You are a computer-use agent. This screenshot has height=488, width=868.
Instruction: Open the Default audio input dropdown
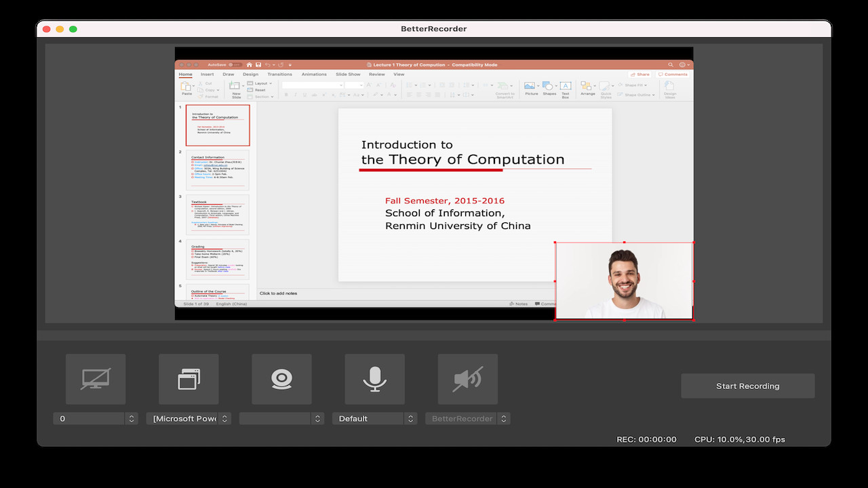pyautogui.click(x=374, y=418)
